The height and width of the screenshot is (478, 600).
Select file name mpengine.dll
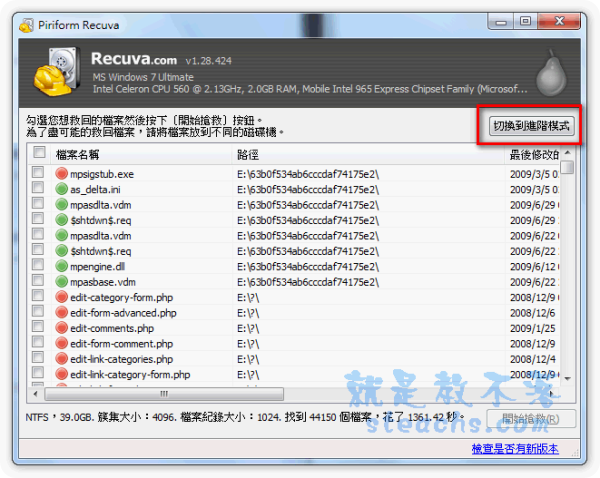[x=98, y=267]
